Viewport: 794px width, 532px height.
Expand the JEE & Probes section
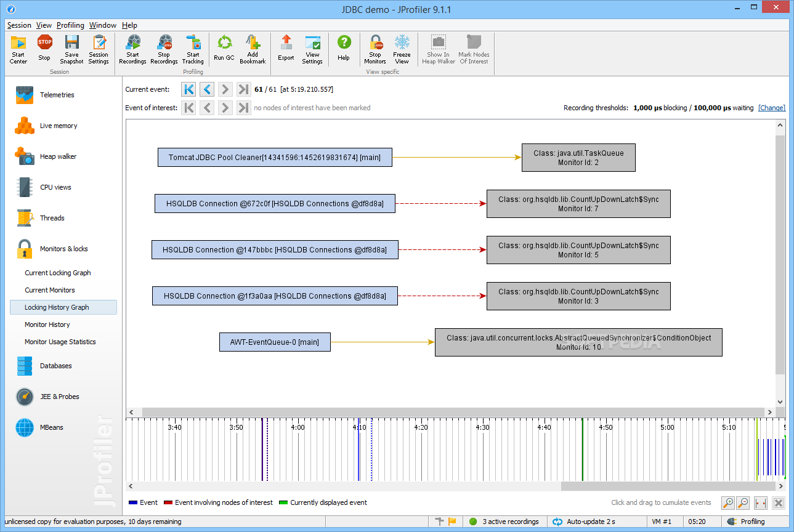pos(60,397)
